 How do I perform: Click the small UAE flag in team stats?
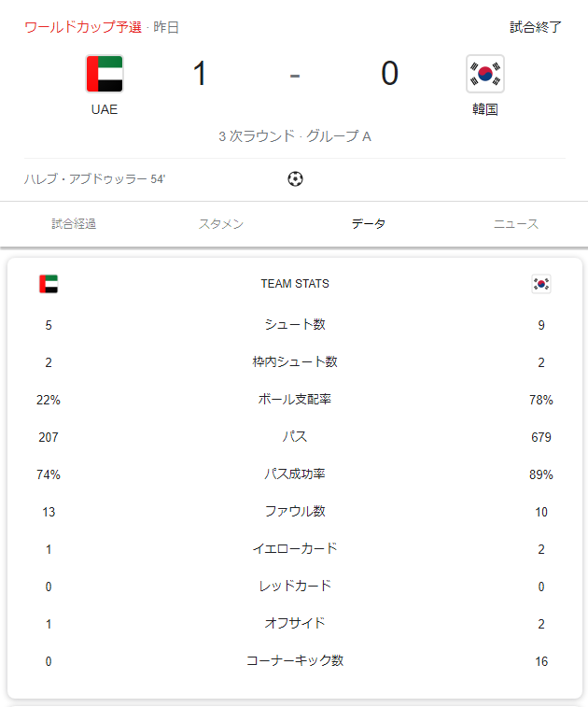pos(49,284)
